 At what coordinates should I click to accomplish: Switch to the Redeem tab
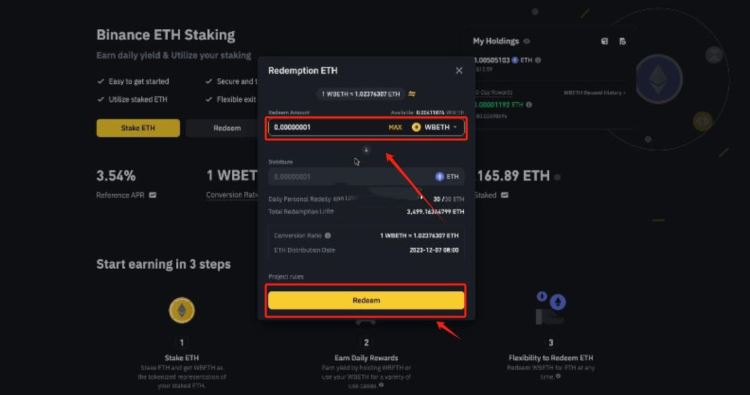[x=227, y=128]
